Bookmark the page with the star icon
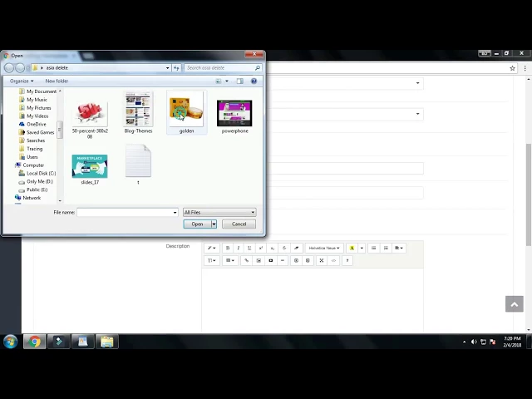 pos(512,68)
